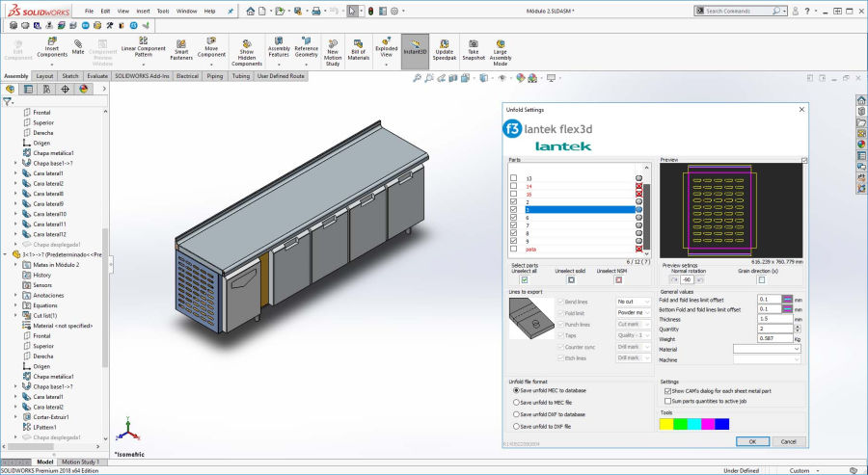The image size is (868, 475).
Task: Start a New Motion Study
Action: tap(333, 48)
